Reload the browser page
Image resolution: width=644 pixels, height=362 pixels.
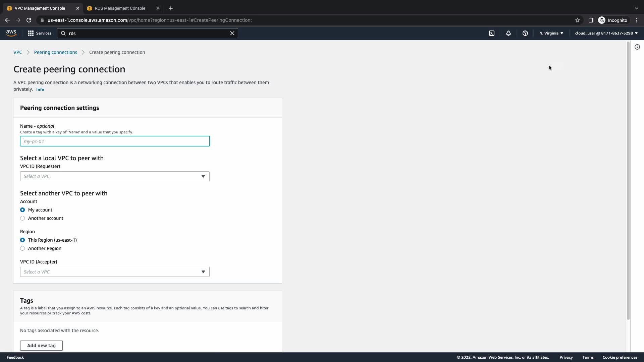29,20
